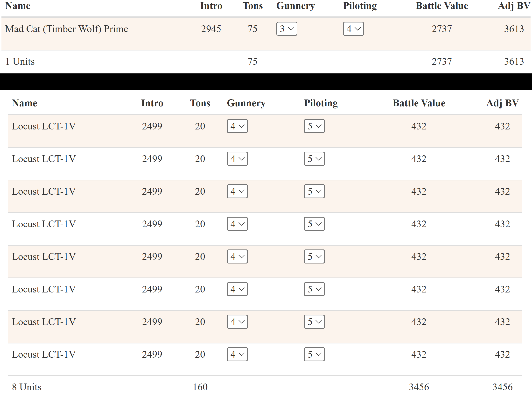532x398 pixels.
Task: Click total Adj BV 3456 in 8 Units row
Action: [x=503, y=387]
